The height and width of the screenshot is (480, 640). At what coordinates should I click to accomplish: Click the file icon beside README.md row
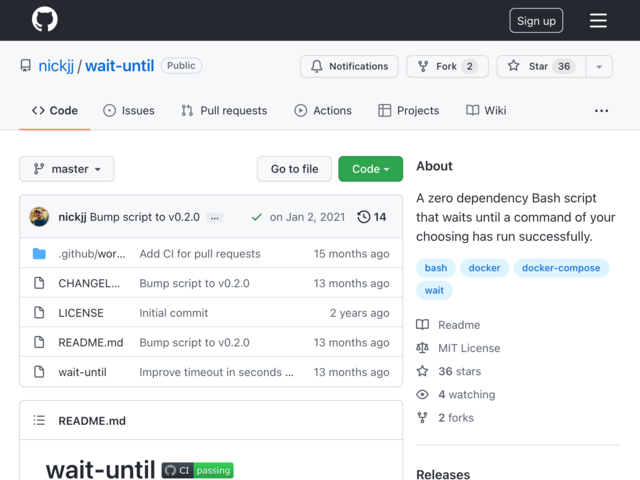pos(39,342)
